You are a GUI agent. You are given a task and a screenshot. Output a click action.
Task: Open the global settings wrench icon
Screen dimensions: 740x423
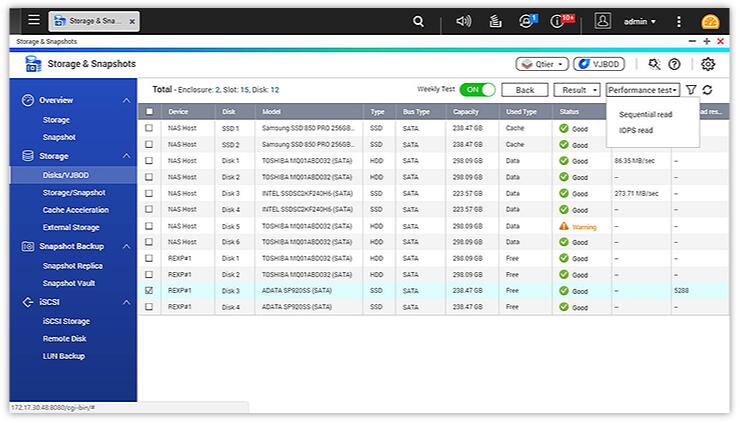pos(654,64)
